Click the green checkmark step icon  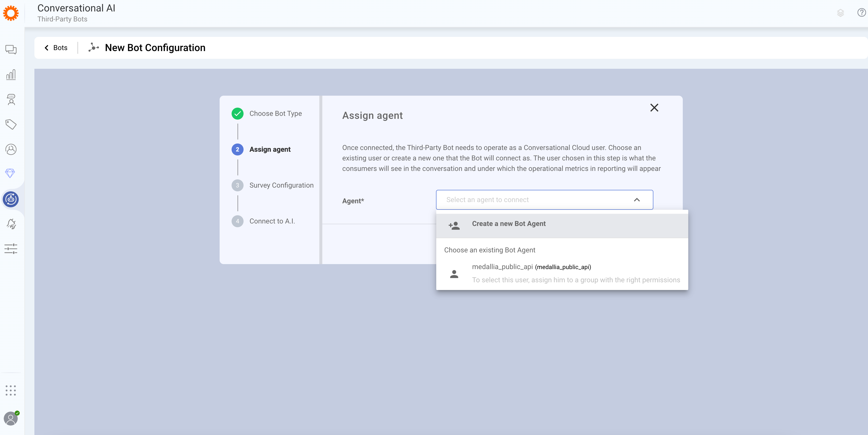click(x=238, y=113)
